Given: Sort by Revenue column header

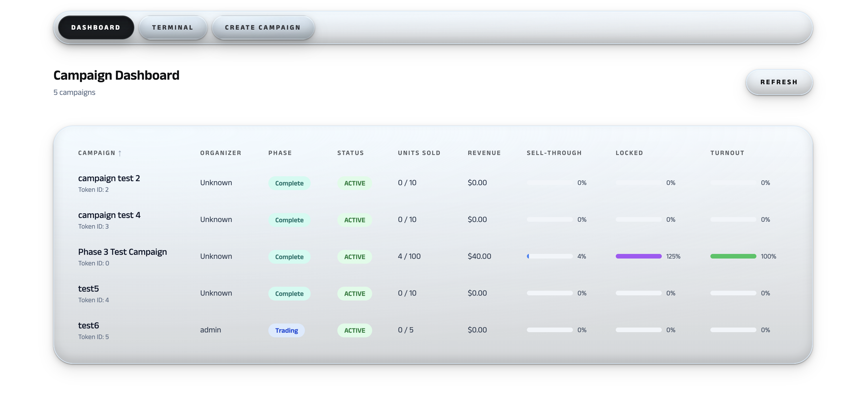Looking at the screenshot, I should (484, 153).
